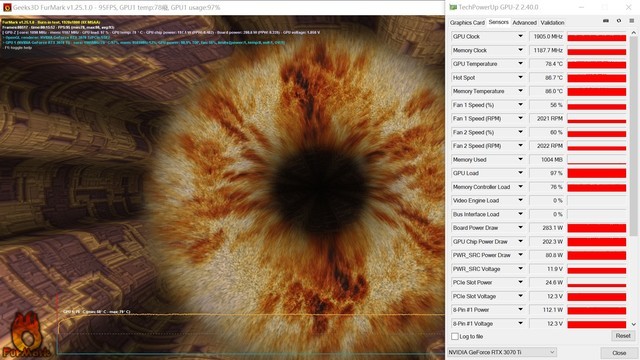Open the PWR_SRC Power Draw dropdown
The width and height of the screenshot is (640, 360).
pos(520,255)
